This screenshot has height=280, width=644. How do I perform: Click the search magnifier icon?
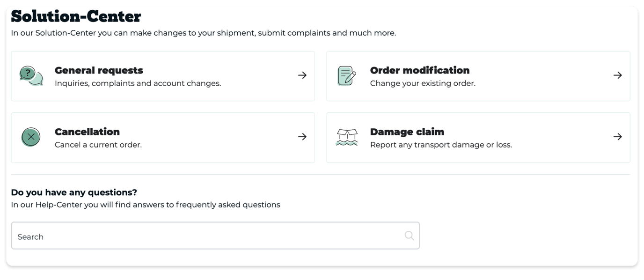pos(409,235)
